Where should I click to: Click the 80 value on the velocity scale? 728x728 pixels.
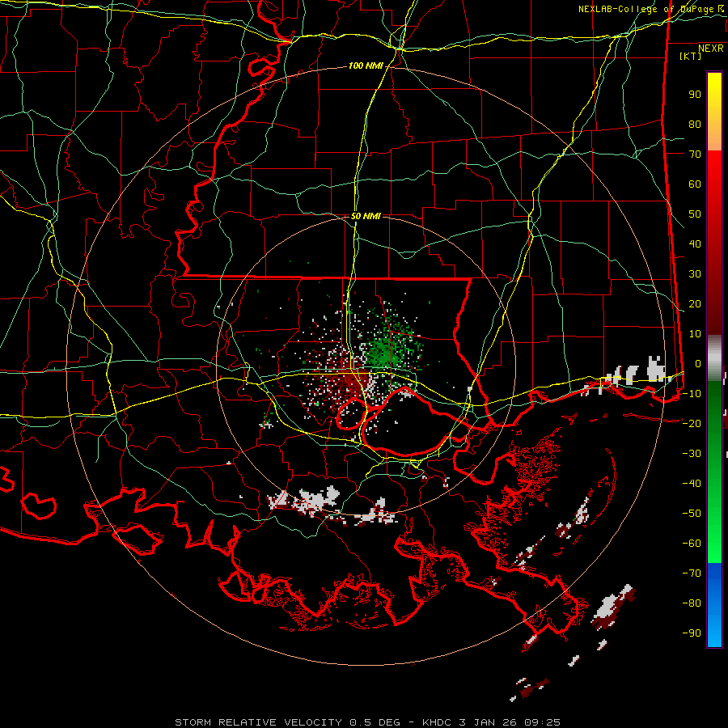tap(695, 125)
